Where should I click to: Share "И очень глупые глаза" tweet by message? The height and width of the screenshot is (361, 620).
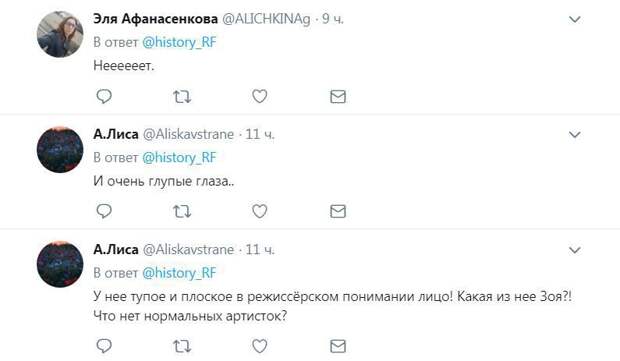(x=338, y=212)
